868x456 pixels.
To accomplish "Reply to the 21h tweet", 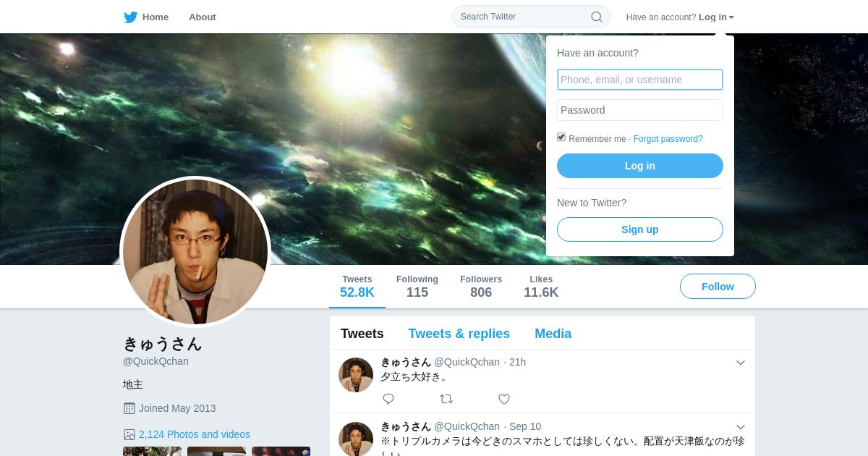I will [x=388, y=399].
